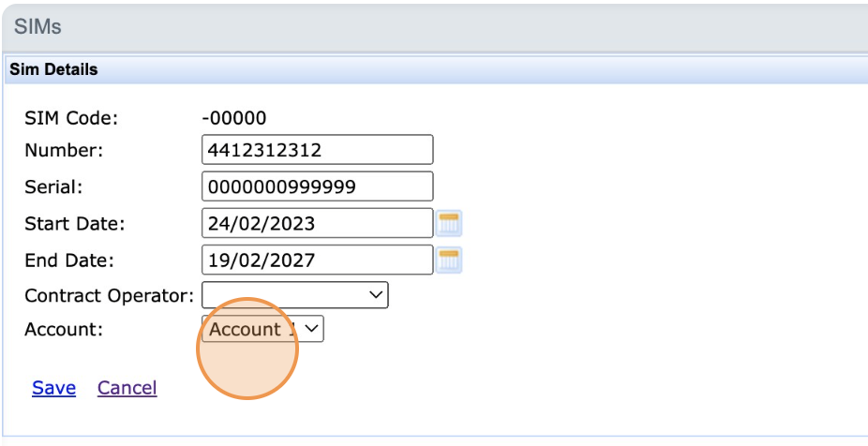Open the End Date calendar picker
The height and width of the screenshot is (446, 868).
pyautogui.click(x=450, y=260)
